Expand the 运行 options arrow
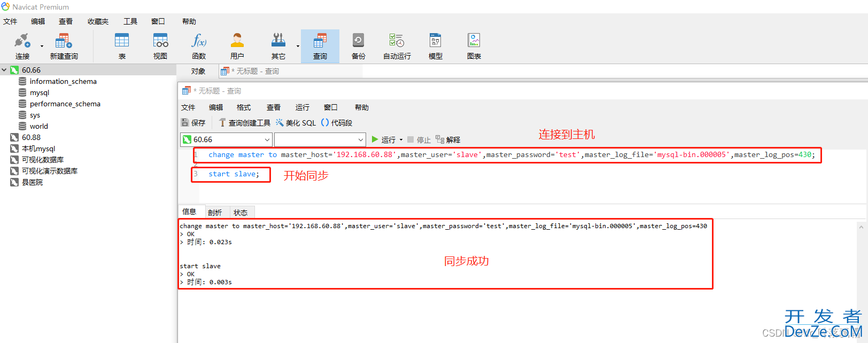 [401, 140]
